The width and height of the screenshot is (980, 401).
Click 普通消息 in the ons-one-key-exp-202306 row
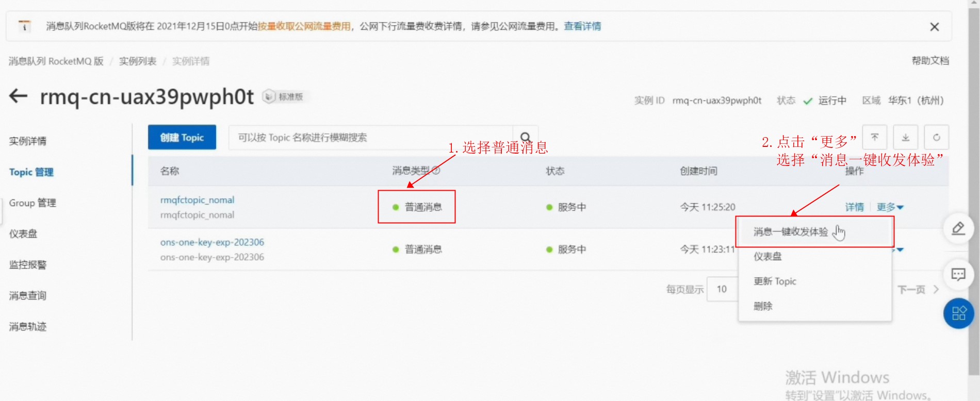[x=423, y=249]
